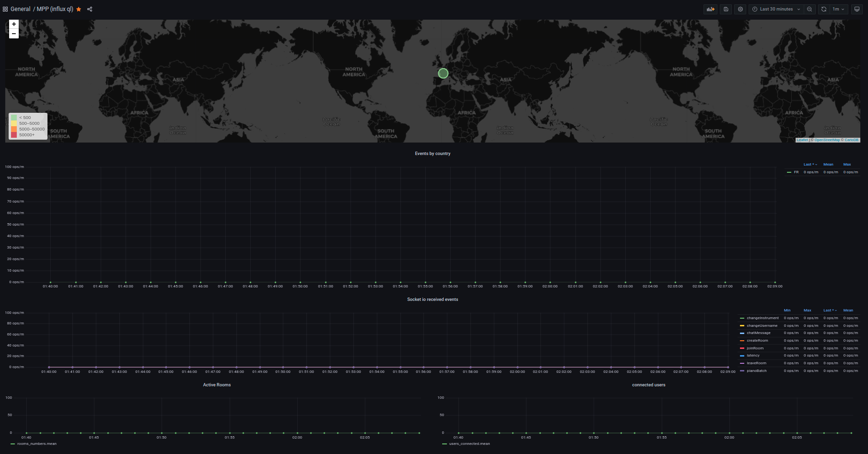Click the pianoBatch legend color swatch
This screenshot has width=868, height=454.
(x=742, y=371)
